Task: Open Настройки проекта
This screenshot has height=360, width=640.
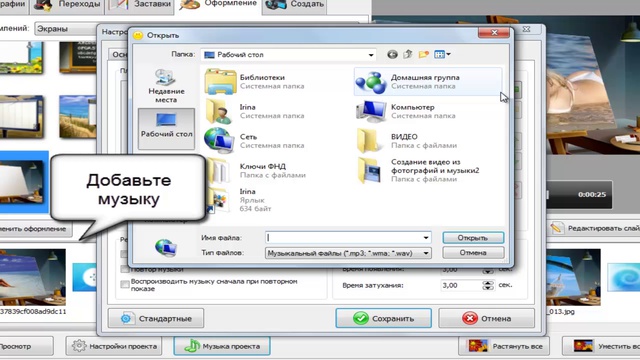Action: pyautogui.click(x=114, y=346)
